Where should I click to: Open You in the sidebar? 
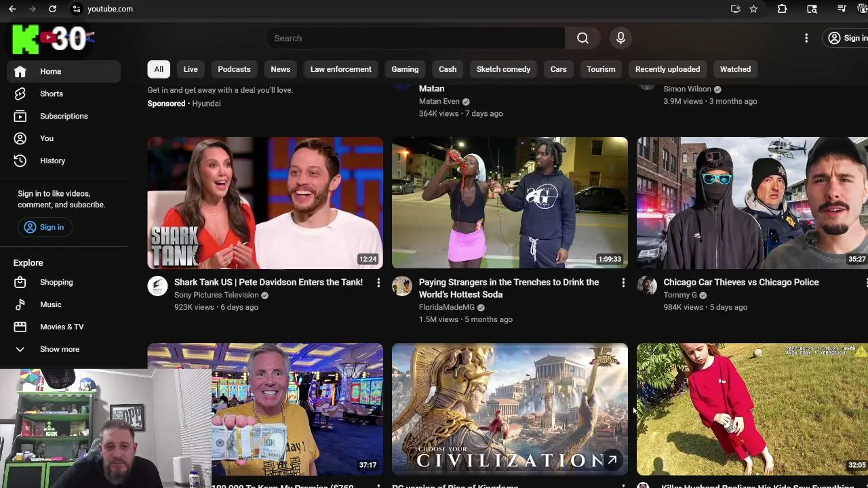[x=64, y=138]
